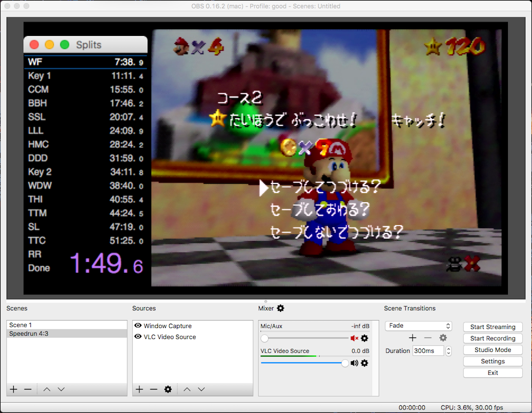This screenshot has width=532, height=413.
Task: Remove the selected scene with minus icon
Action: pos(28,389)
